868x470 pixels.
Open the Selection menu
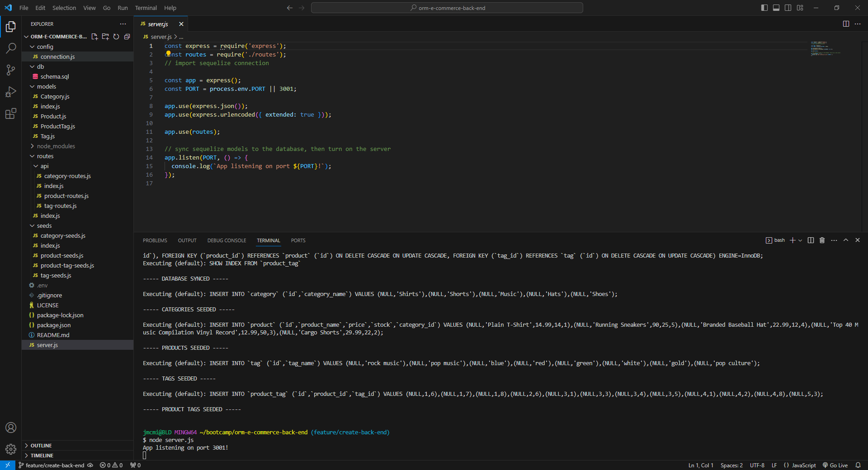click(64, 8)
